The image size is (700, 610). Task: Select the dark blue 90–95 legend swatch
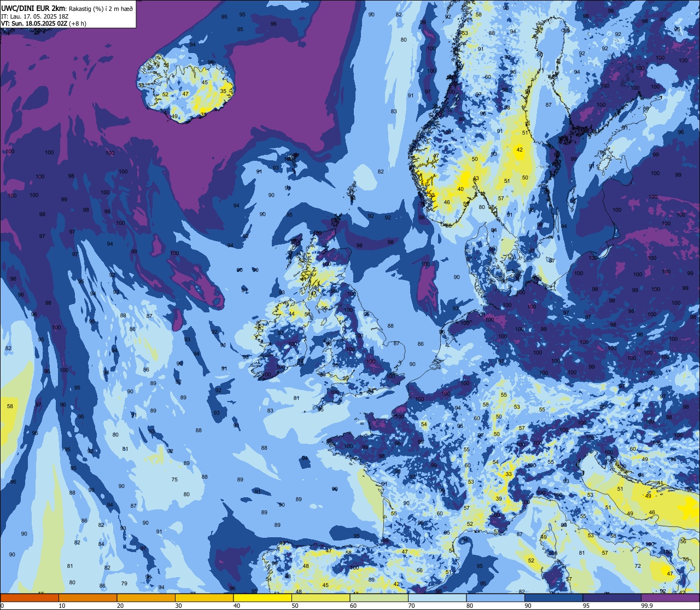pos(553,597)
